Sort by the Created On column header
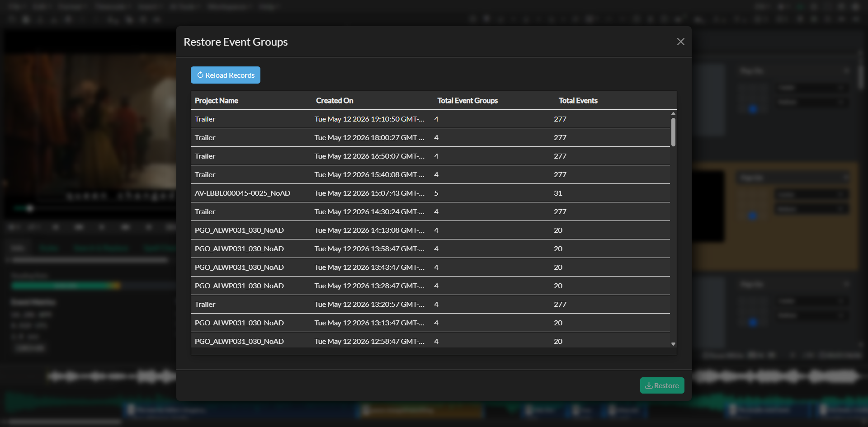868x427 pixels. 335,100
